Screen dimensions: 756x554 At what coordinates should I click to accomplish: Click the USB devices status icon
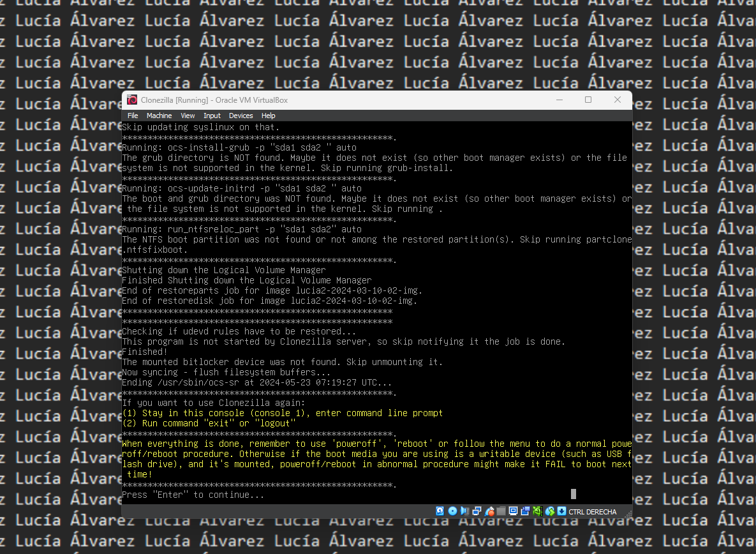489,511
